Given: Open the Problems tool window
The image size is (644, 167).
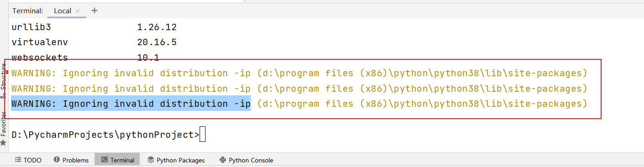Looking at the screenshot, I should (x=71, y=160).
